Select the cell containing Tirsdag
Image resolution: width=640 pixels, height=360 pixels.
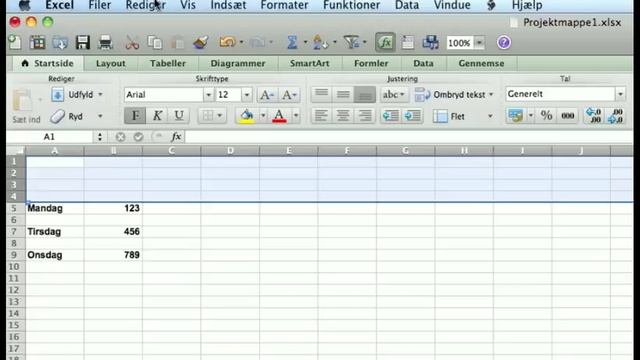[x=55, y=232]
